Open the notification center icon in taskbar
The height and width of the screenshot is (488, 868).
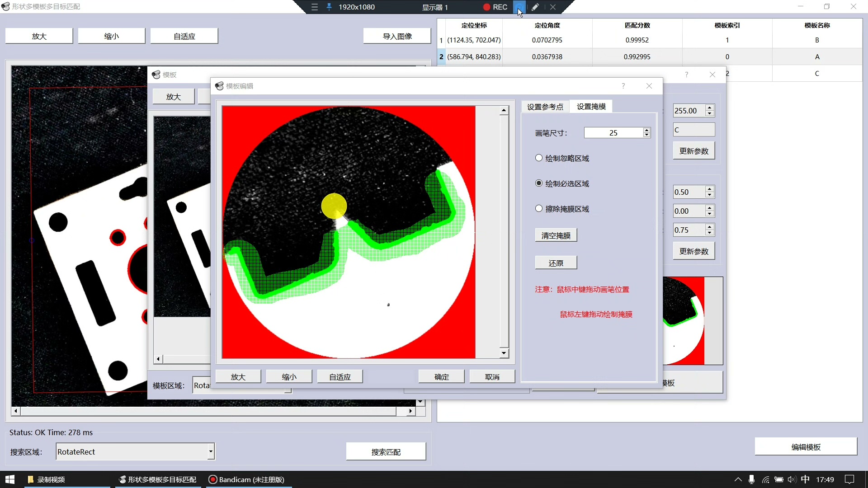(x=849, y=479)
